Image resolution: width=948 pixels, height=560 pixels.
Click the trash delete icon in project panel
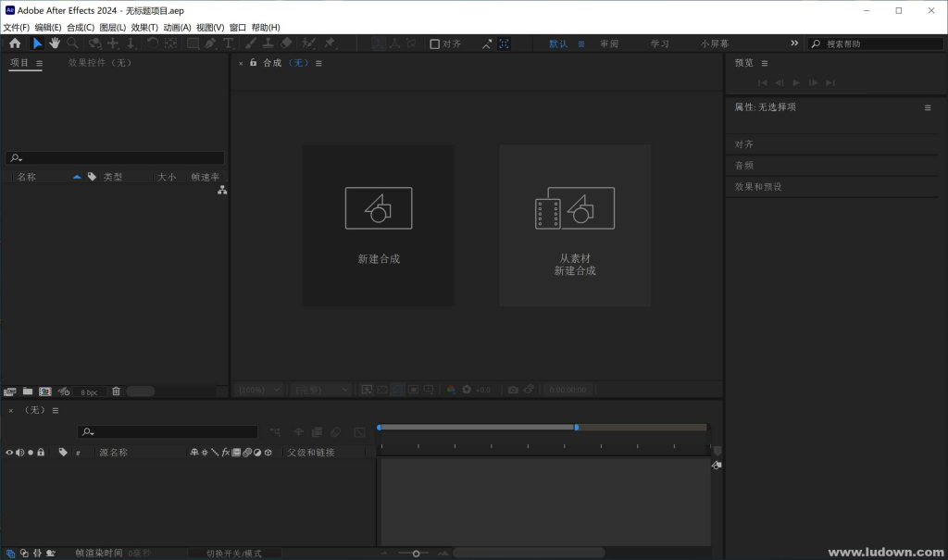[x=116, y=392]
